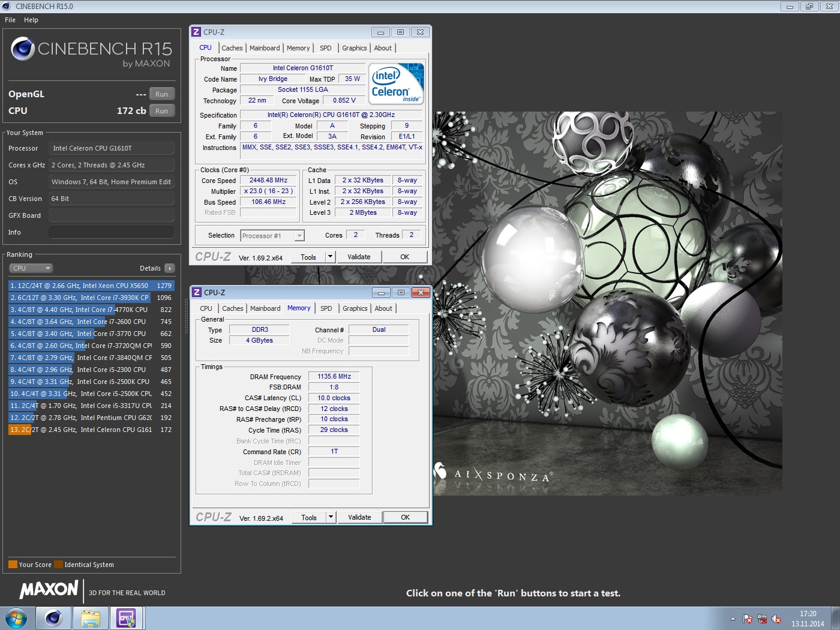840x630 pixels.
Task: Click Show desktop strip at taskbar end
Action: [x=835, y=618]
